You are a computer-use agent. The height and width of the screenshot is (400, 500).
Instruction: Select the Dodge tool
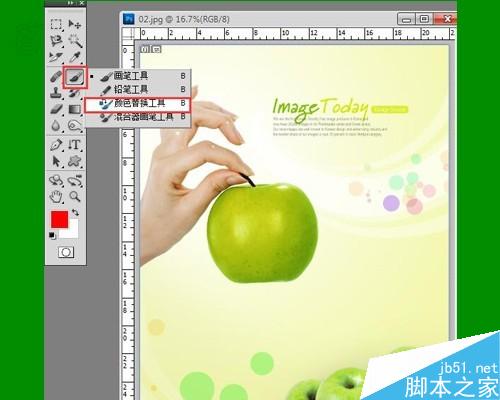75,126
